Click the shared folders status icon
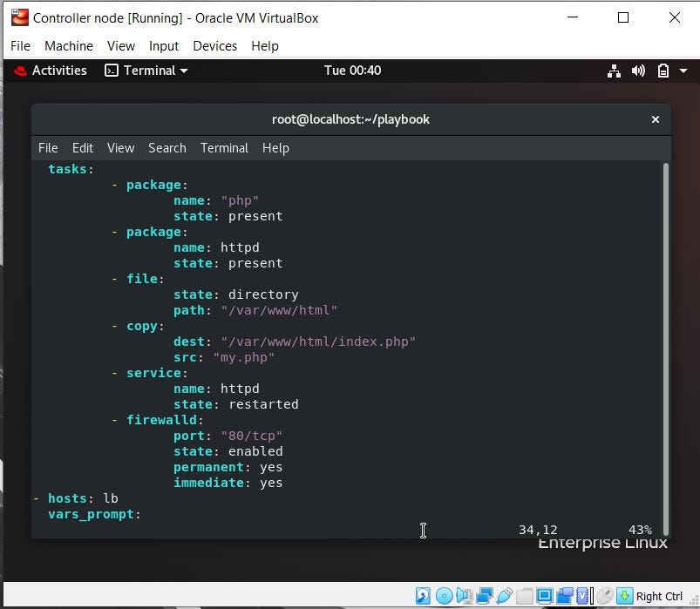Viewport: 700px width, 609px height. tap(525, 596)
